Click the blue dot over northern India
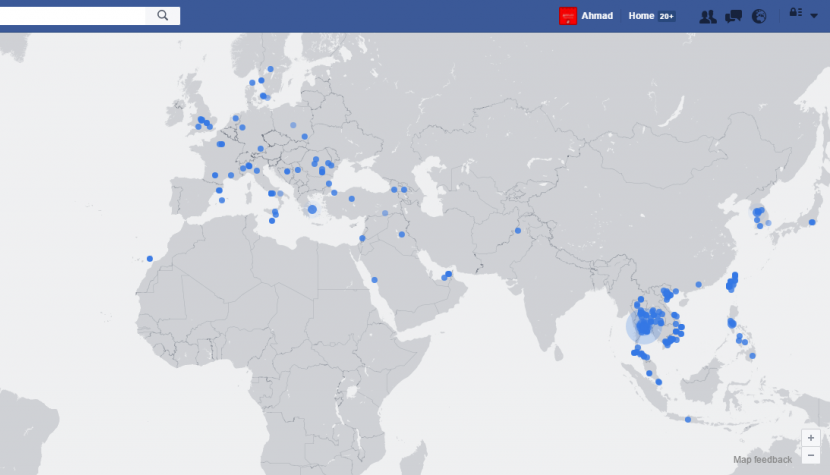This screenshot has height=475, width=830. pos(518,231)
